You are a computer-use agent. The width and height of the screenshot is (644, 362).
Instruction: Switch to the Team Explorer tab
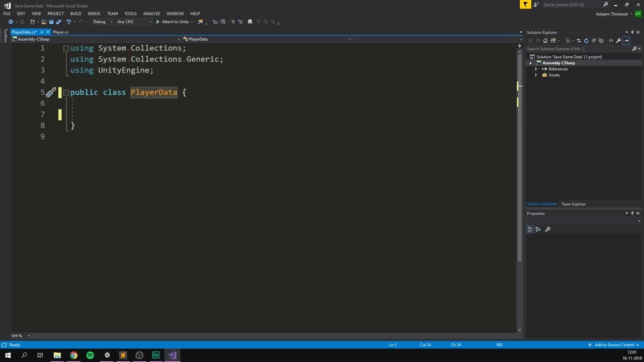(x=574, y=204)
